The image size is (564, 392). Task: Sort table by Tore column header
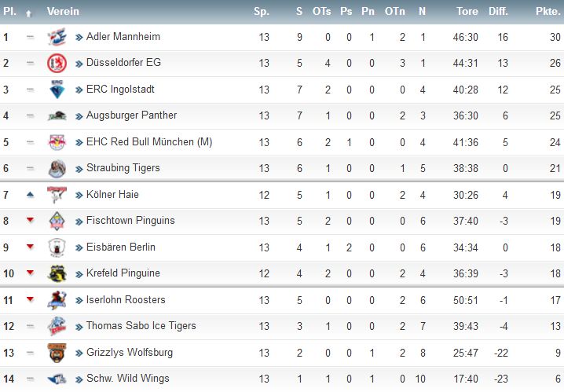click(467, 12)
